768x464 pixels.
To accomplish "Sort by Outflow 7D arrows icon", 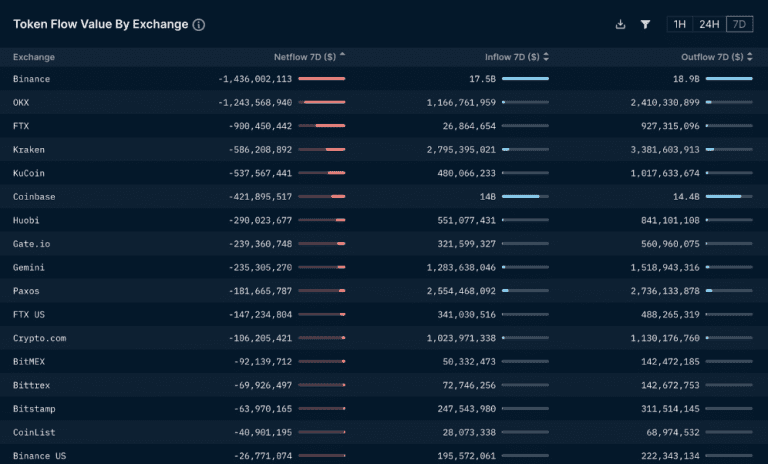I will [749, 57].
